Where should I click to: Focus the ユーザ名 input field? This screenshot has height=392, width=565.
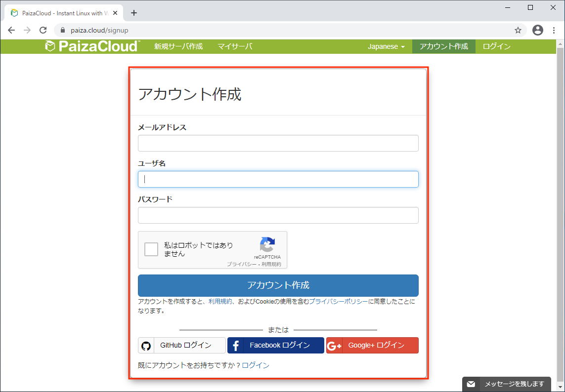pos(278,179)
